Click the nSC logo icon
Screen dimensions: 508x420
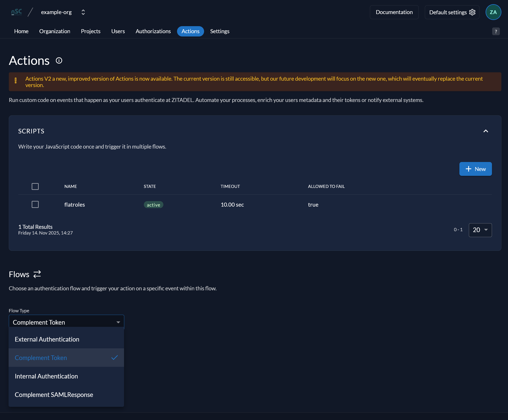(16, 12)
